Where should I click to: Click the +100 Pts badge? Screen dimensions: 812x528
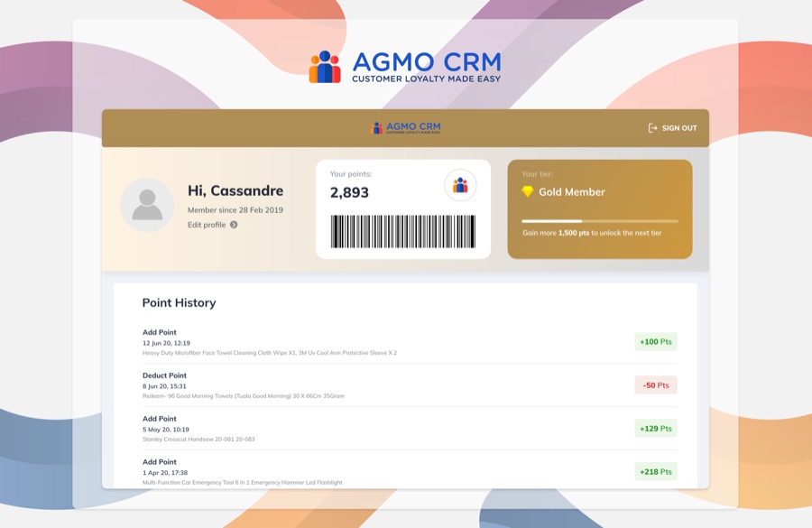[656, 342]
